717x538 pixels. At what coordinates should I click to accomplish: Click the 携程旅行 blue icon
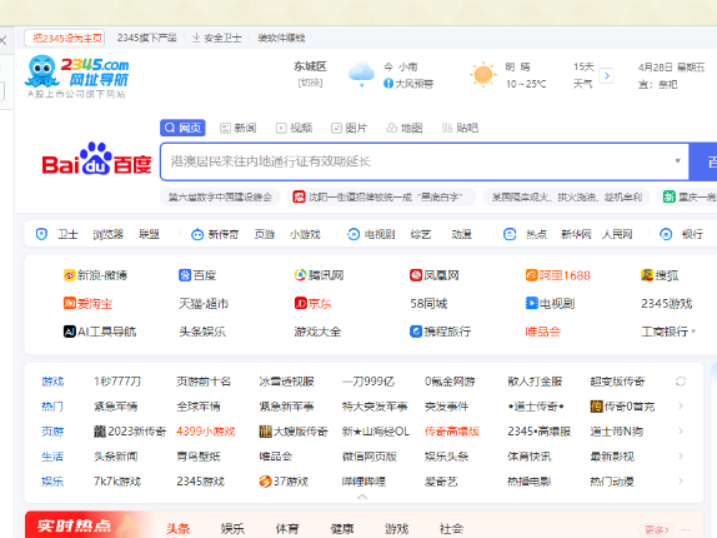[x=416, y=331]
